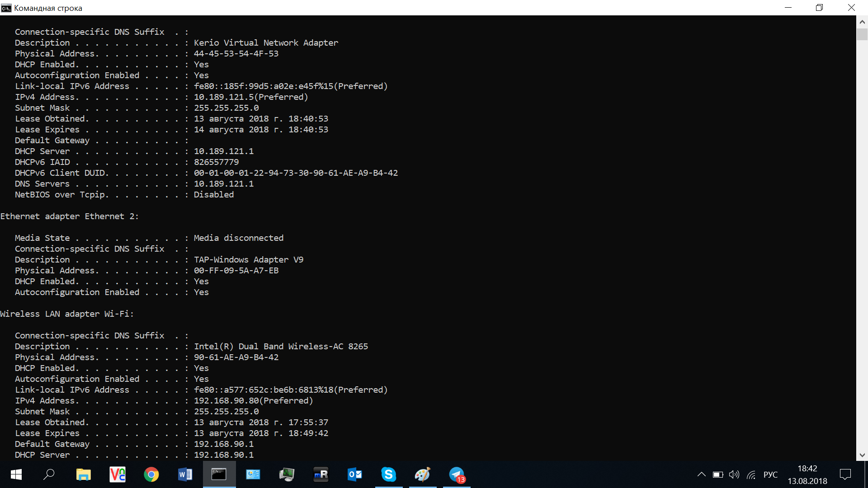Switch input language РУС indicator
This screenshot has width=868, height=488.
tap(770, 474)
